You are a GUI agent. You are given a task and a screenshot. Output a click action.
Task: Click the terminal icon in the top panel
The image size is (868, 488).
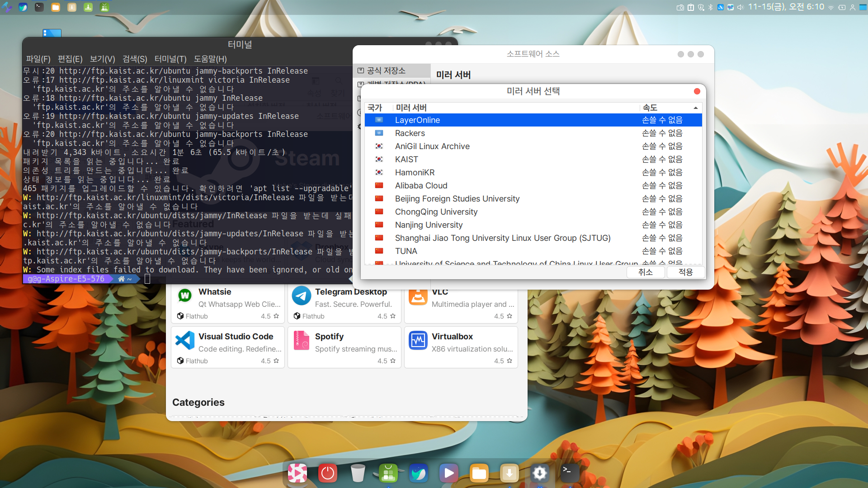point(39,7)
